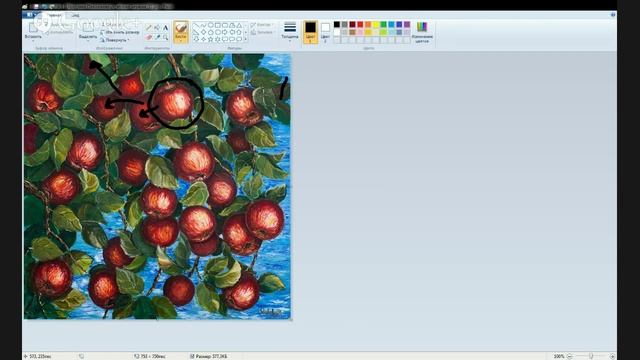
Task: Choose the four-point star shape
Action: [203, 39]
